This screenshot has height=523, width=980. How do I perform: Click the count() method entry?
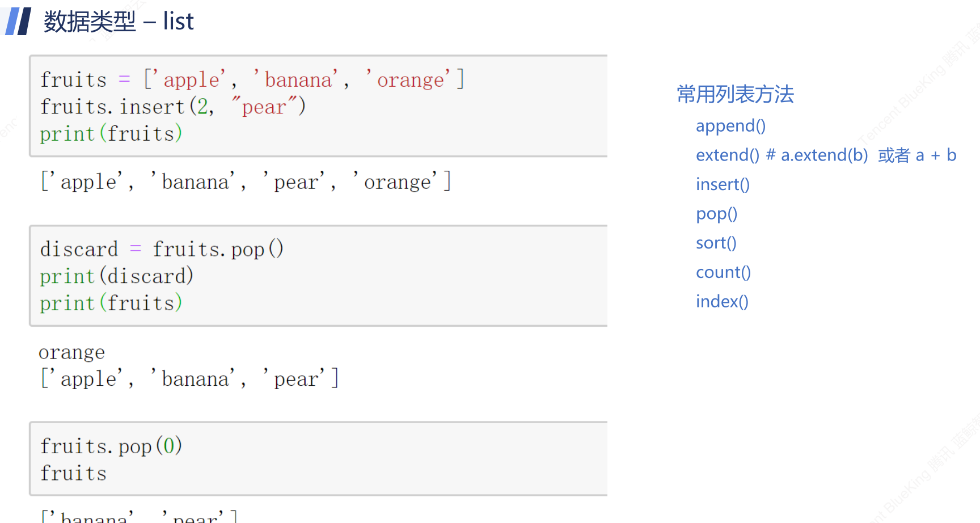coord(723,272)
